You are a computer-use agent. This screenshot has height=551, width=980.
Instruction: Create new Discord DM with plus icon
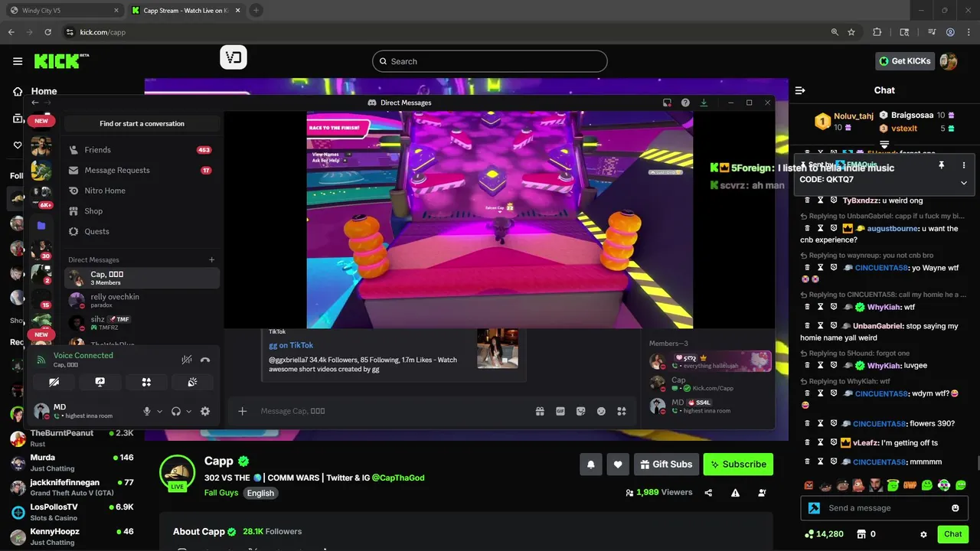[212, 259]
